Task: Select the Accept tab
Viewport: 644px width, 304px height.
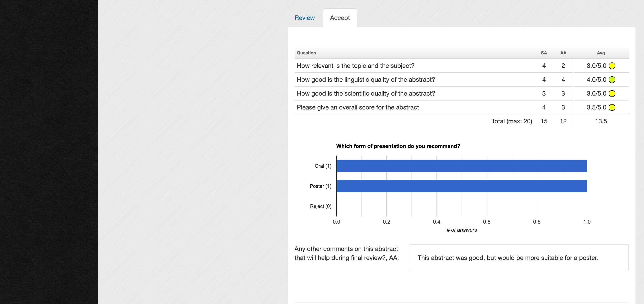Action: coord(340,18)
